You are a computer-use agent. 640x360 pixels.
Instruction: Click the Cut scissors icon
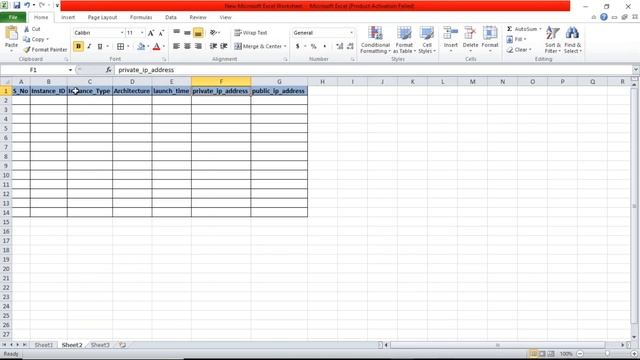(27, 29)
